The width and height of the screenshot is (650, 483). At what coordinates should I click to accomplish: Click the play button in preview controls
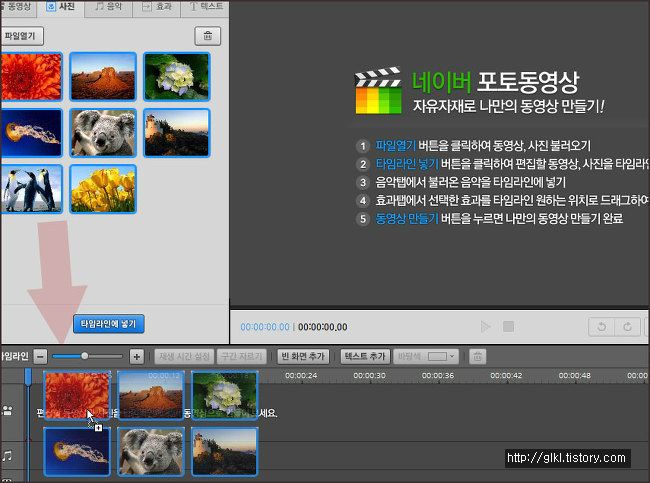click(x=485, y=327)
